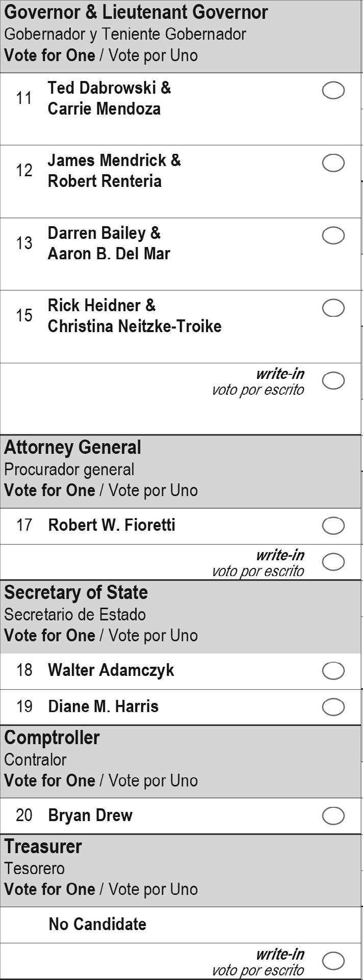Select the Attorney General write-in oval

[333, 562]
